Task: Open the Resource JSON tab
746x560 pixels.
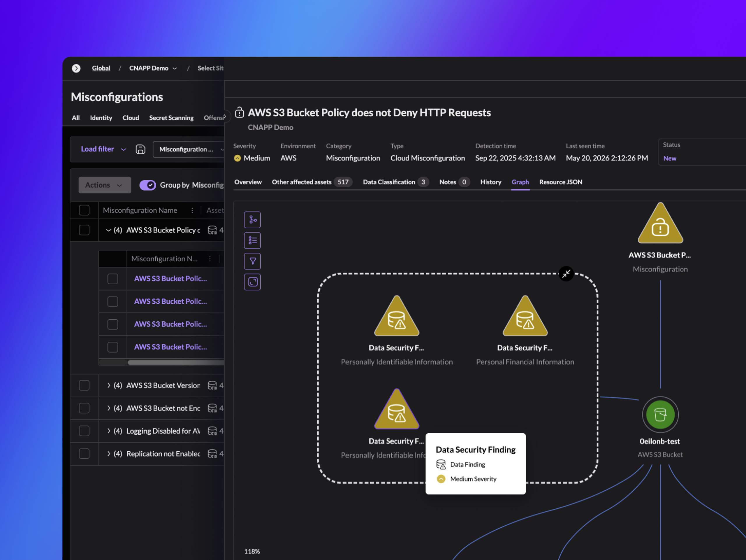Action: tap(560, 182)
